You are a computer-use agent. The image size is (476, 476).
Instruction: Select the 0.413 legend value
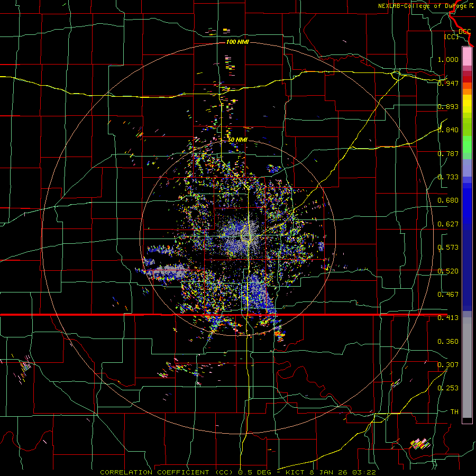coord(448,318)
